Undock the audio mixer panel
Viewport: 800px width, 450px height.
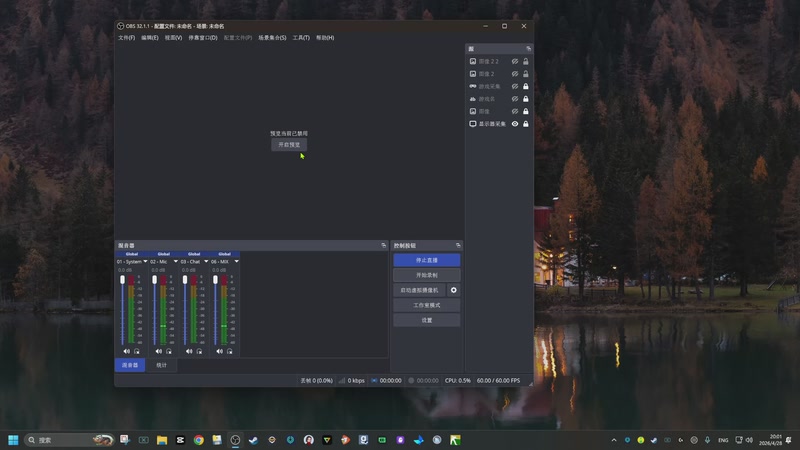[x=383, y=245]
